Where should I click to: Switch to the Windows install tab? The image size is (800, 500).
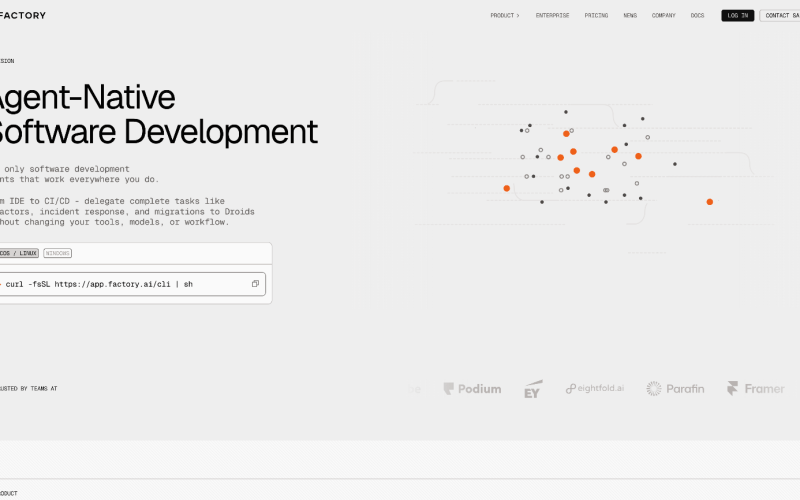pos(57,253)
